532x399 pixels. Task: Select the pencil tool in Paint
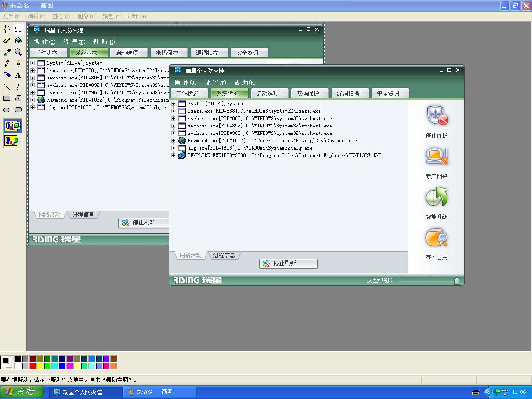[x=7, y=64]
